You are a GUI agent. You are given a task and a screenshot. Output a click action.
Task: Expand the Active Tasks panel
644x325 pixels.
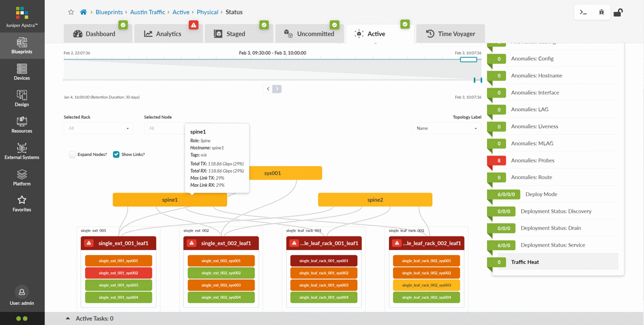click(x=68, y=318)
